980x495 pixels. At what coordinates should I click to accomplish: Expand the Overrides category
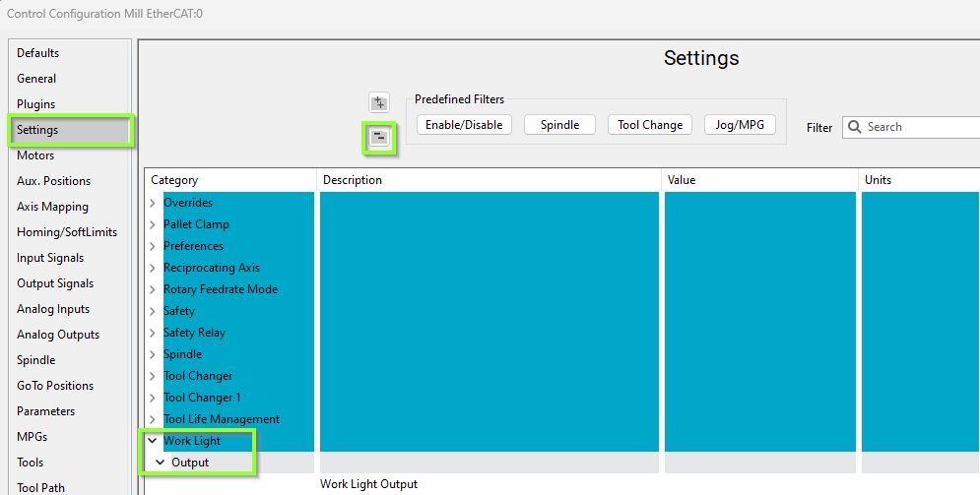(x=153, y=203)
